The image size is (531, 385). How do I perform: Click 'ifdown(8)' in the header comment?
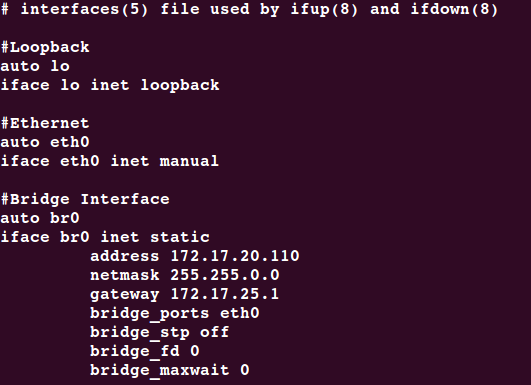click(x=454, y=9)
